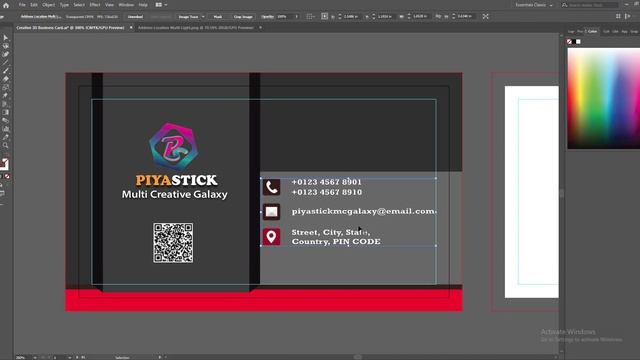Click the reference point locator icon
640x360 pixels.
[324, 16]
